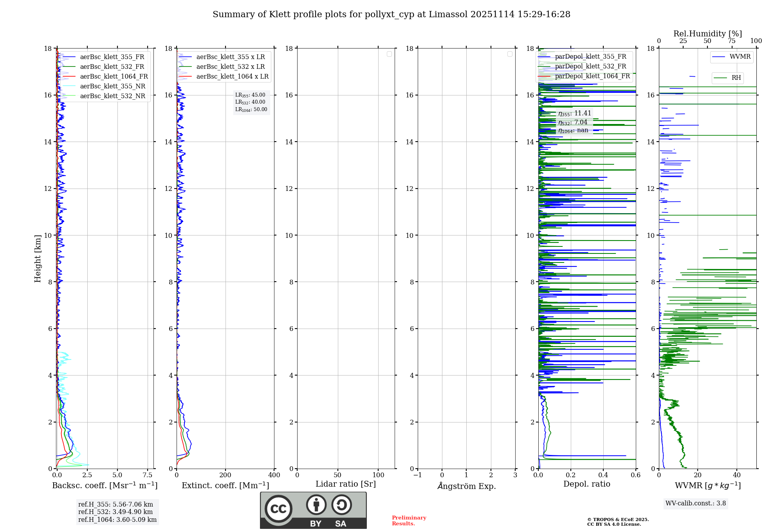This screenshot has width=783, height=532.
Task: Click the SA share-alike circular arrow icon
Action: coord(341,505)
